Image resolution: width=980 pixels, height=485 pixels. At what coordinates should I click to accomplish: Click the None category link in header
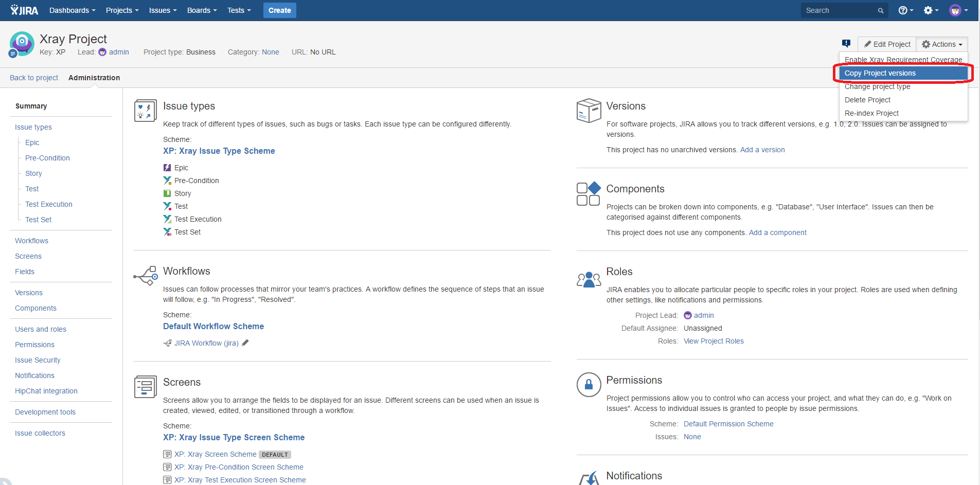(271, 52)
